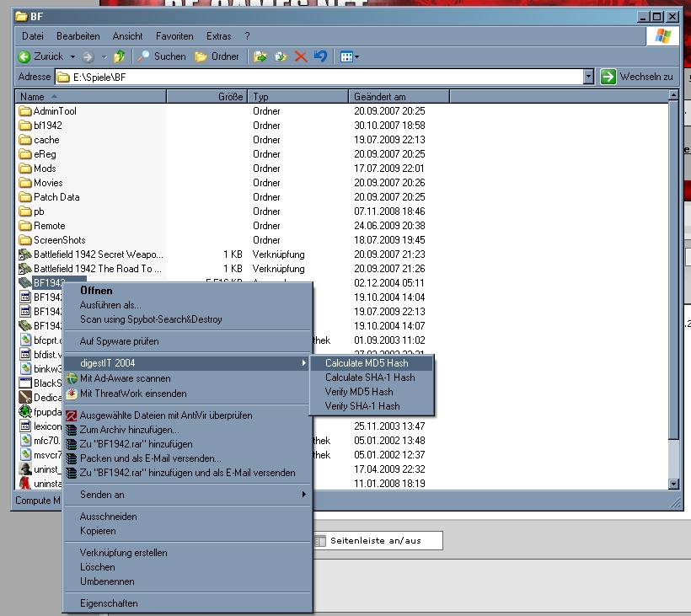Select Auf Spyware prüfen

[x=188, y=341]
